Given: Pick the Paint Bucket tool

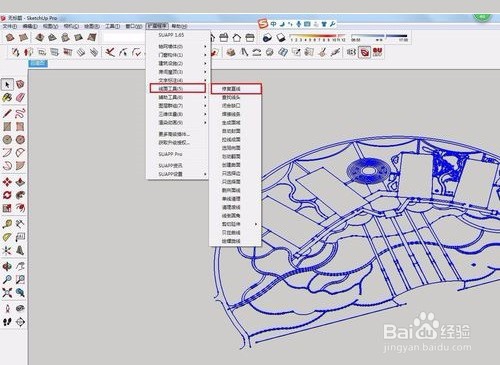Looking at the screenshot, I should click(x=7, y=97).
